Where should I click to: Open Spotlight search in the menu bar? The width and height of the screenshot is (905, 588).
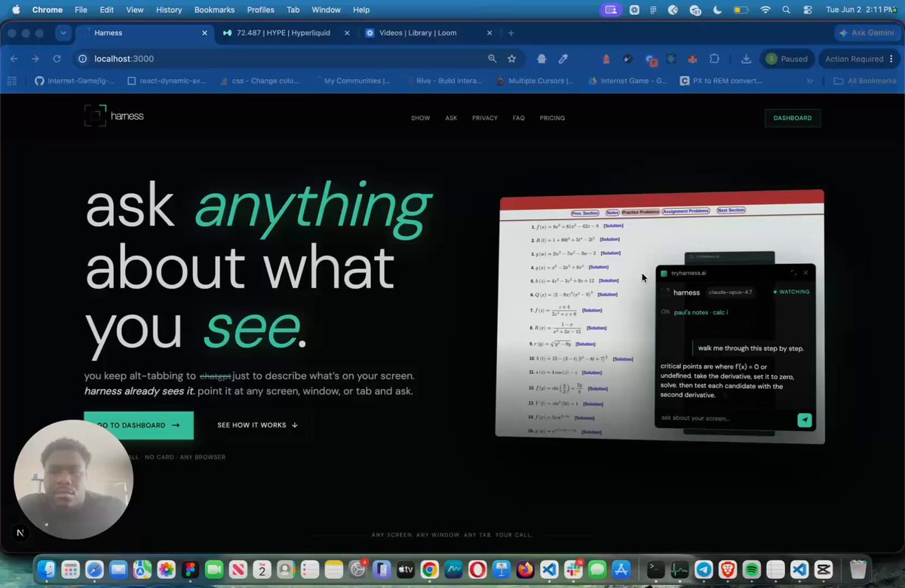(787, 10)
